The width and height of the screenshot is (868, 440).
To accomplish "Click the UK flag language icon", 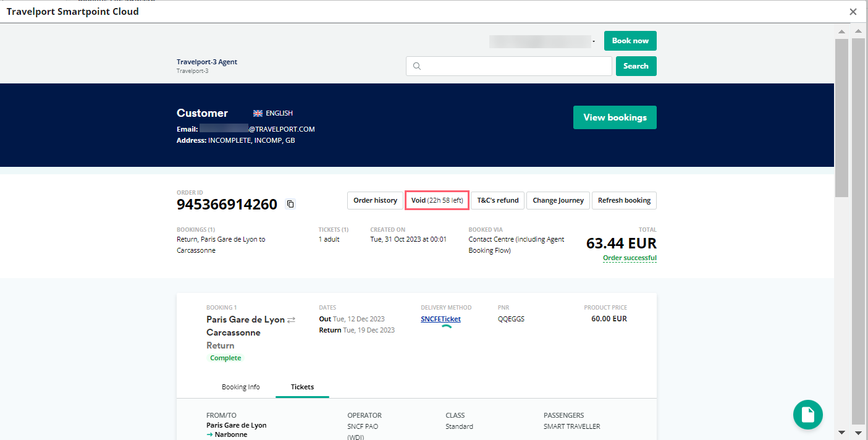I will 258,113.
